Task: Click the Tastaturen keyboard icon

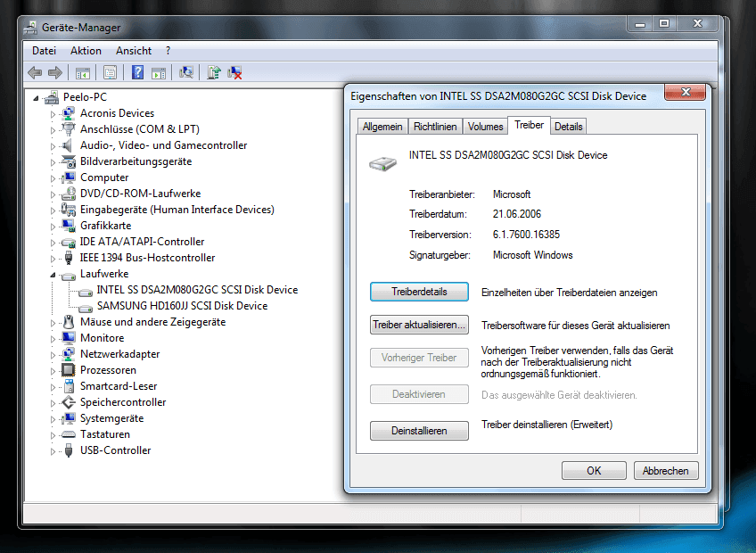Action: coord(69,434)
